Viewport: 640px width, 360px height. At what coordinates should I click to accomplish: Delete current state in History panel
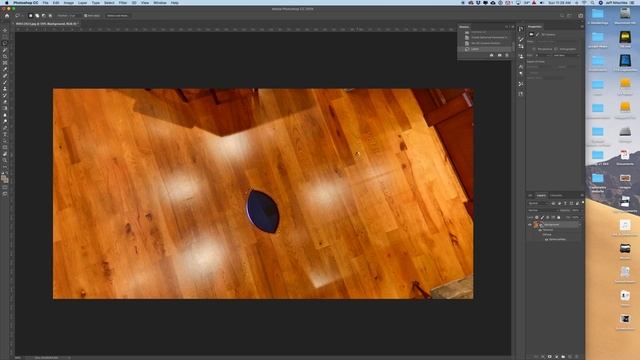[507, 55]
